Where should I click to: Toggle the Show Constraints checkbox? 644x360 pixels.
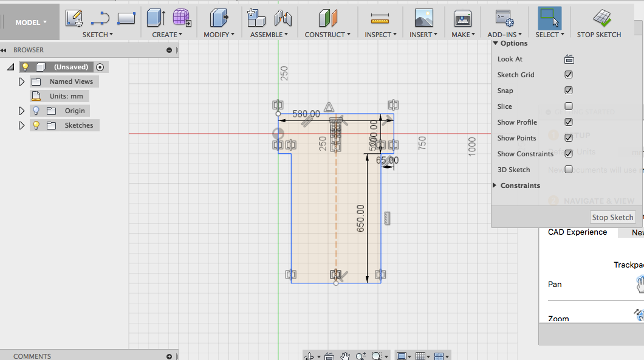point(569,153)
